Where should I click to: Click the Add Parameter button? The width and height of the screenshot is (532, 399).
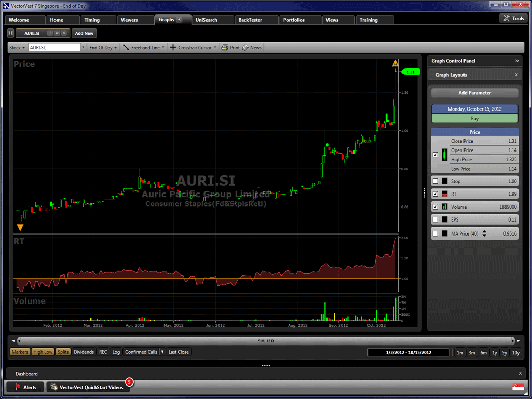[474, 93]
